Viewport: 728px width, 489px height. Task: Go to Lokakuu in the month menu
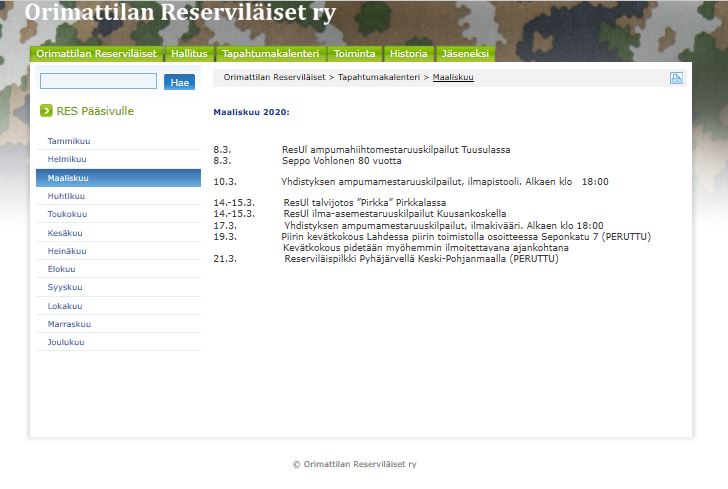pyautogui.click(x=65, y=306)
